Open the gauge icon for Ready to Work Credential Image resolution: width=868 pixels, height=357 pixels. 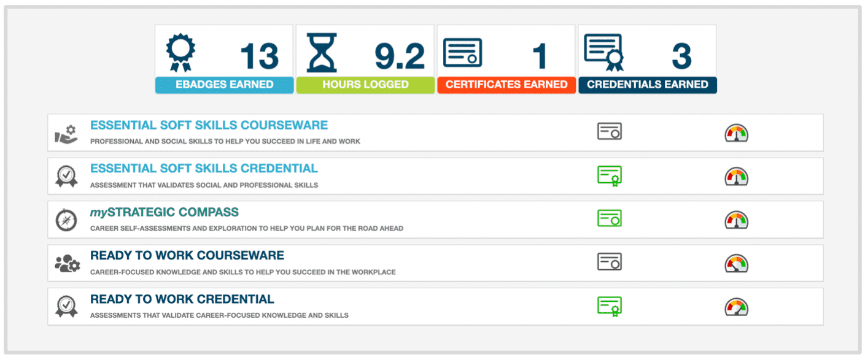pos(736,307)
